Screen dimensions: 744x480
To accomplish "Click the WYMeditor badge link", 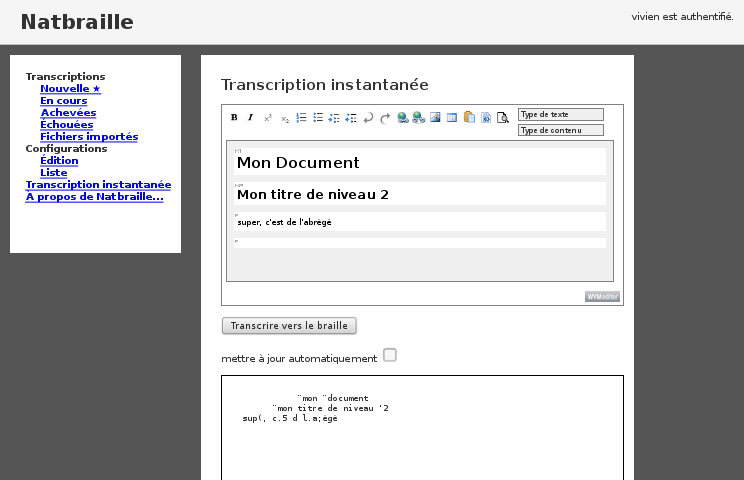I will point(602,296).
